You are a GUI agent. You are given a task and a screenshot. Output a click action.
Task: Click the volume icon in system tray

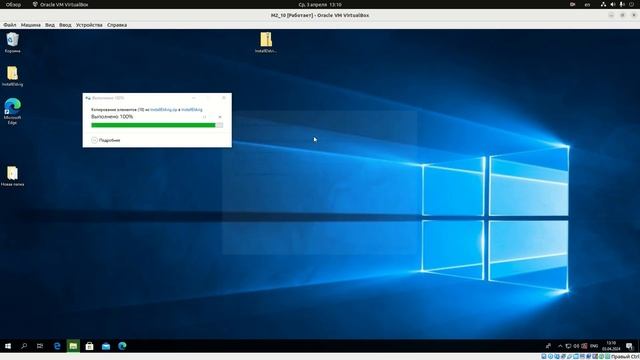pyautogui.click(x=576, y=346)
